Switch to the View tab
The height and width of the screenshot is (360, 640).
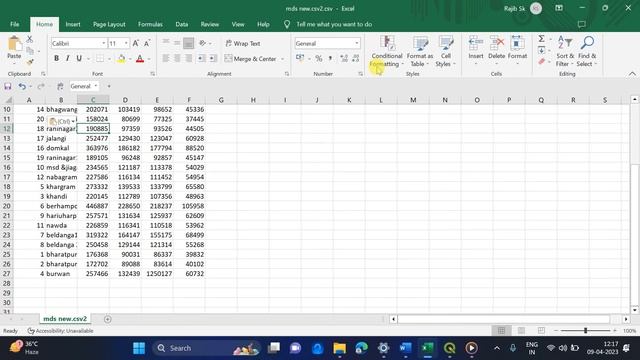pos(238,24)
